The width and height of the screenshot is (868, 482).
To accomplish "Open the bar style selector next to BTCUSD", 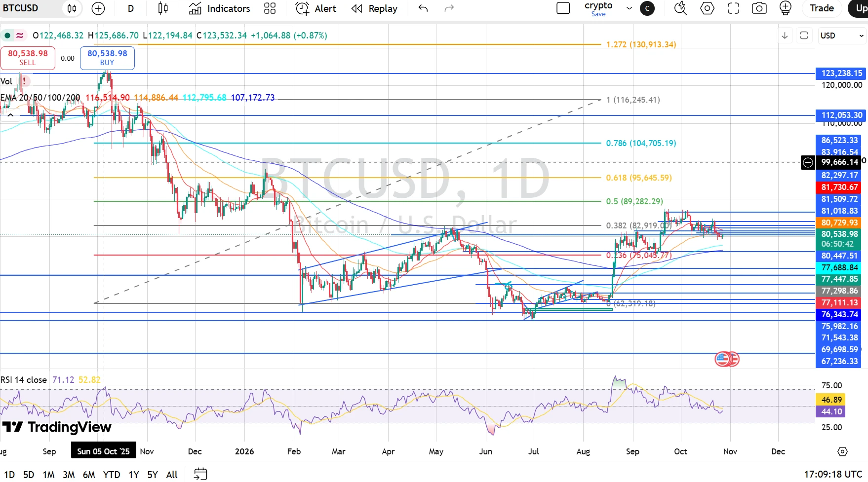I will 72,8.
